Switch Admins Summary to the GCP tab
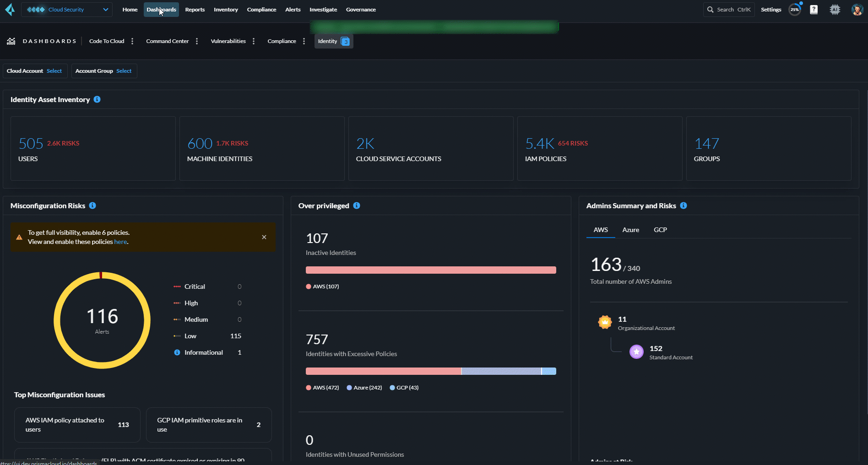Viewport: 868px width, 465px height. click(x=660, y=230)
